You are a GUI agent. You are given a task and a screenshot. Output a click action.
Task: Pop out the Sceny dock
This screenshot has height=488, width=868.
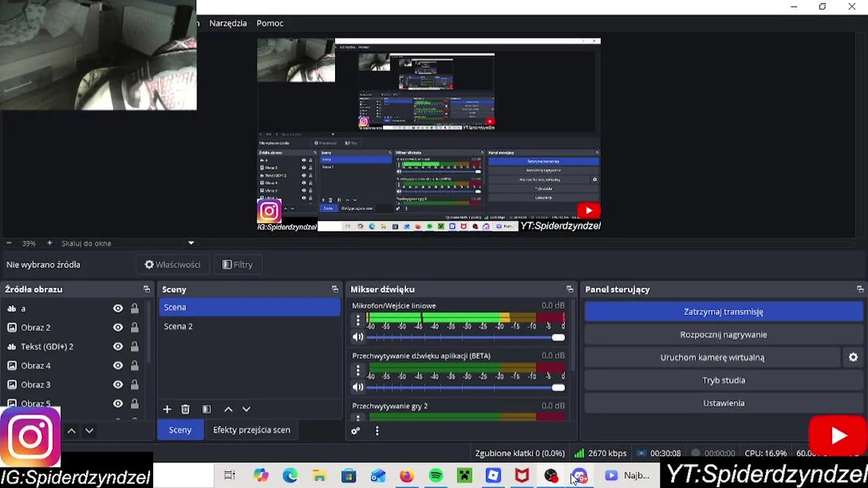(335, 289)
